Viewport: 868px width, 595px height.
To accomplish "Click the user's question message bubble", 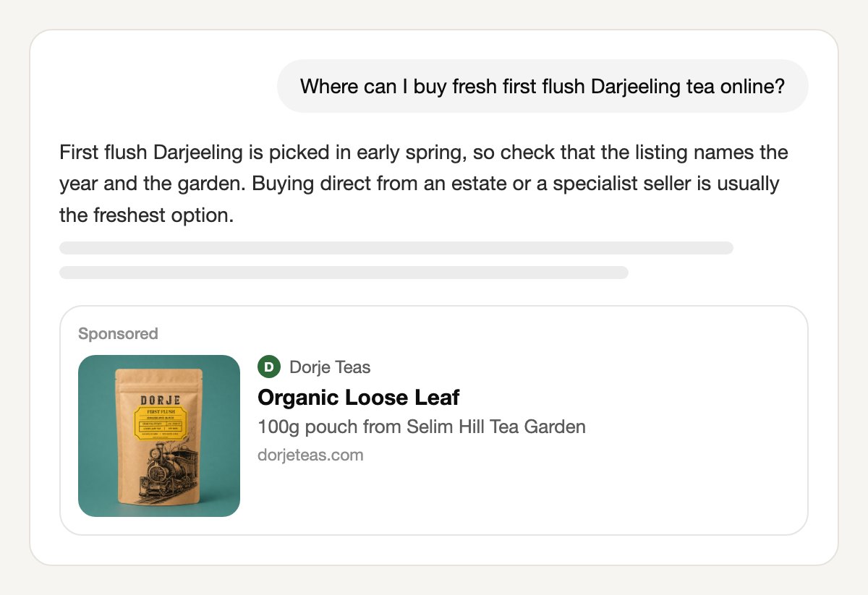I will (542, 86).
